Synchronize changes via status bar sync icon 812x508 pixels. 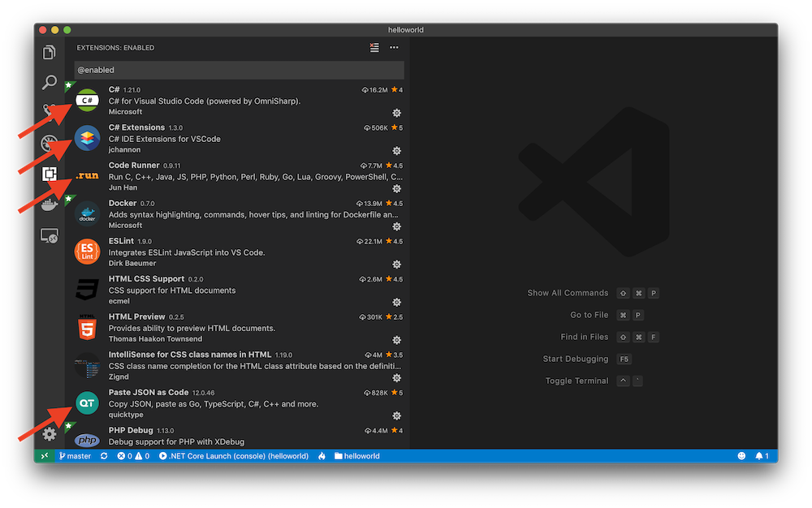[x=104, y=456]
